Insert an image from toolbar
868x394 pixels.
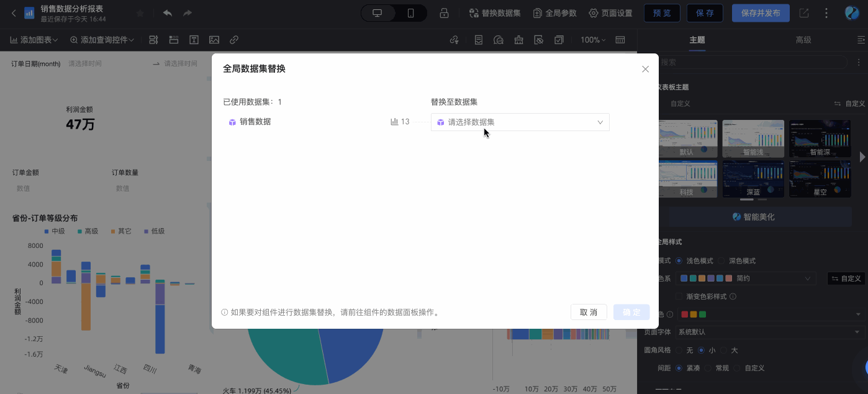pos(214,40)
